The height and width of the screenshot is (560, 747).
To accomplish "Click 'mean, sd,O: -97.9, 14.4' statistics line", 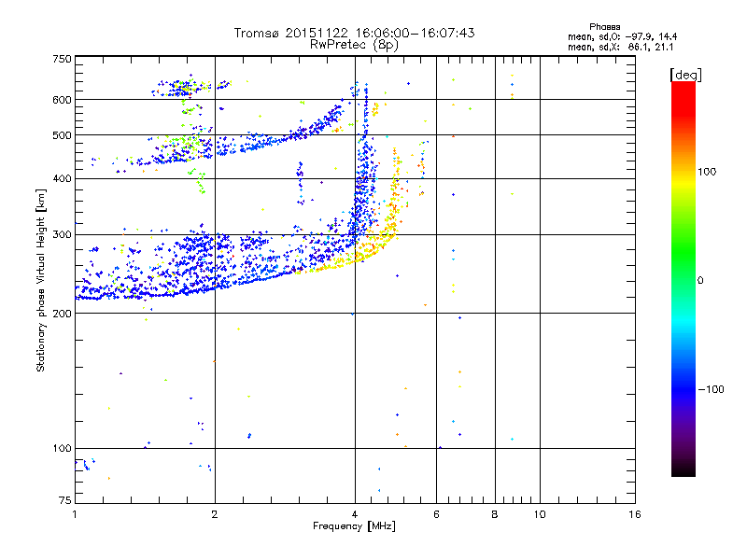I will pos(622,36).
